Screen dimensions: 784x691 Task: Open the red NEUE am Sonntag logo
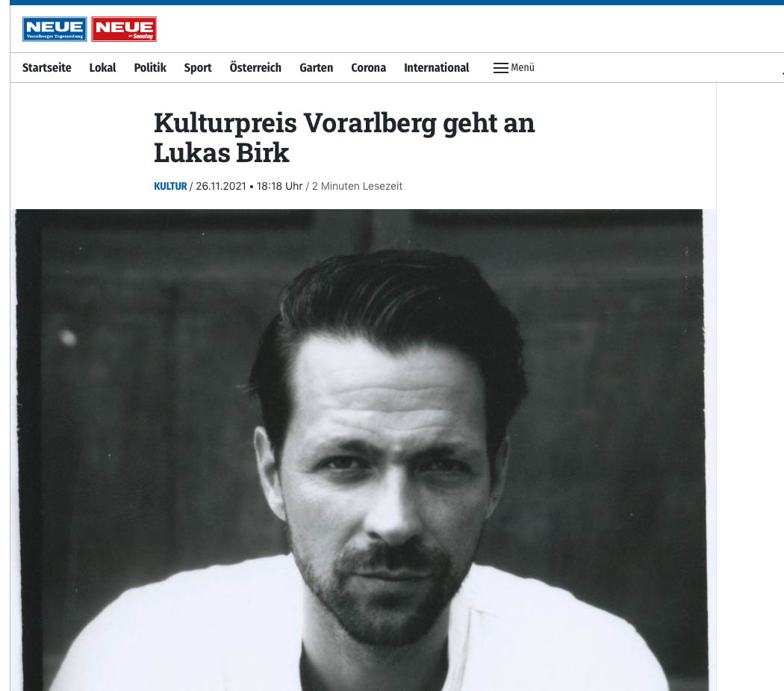coord(124,29)
